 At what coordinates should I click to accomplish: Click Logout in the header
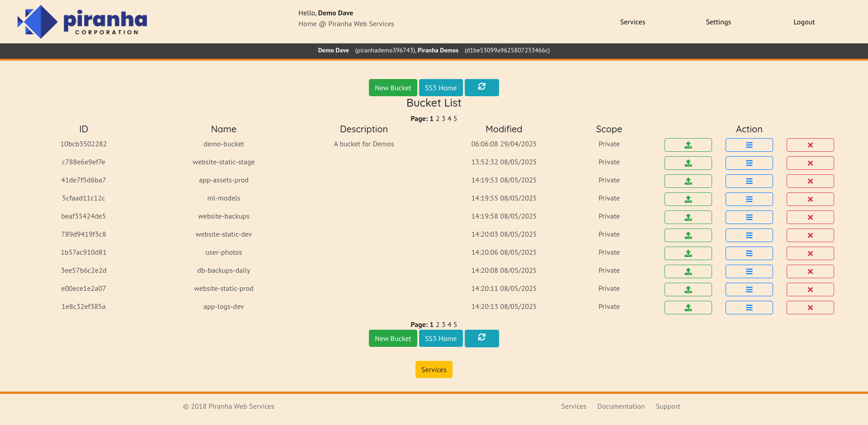click(804, 22)
